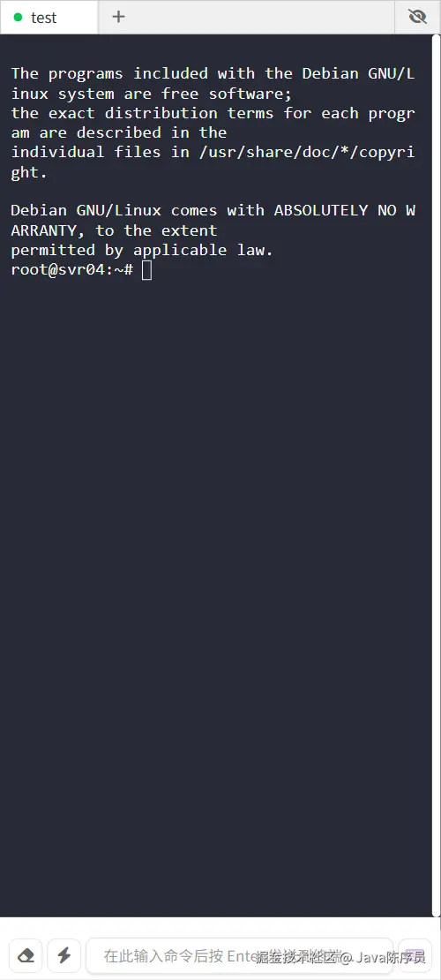Viewport: 441px width, 980px height.
Task: Focus the bottom command input field
Action: (239, 955)
